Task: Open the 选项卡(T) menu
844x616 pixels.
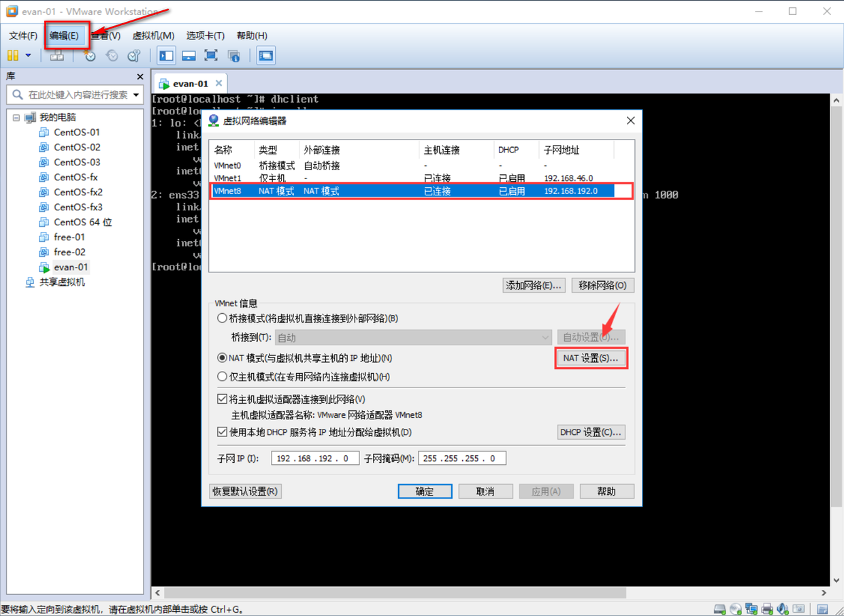Action: [x=206, y=35]
